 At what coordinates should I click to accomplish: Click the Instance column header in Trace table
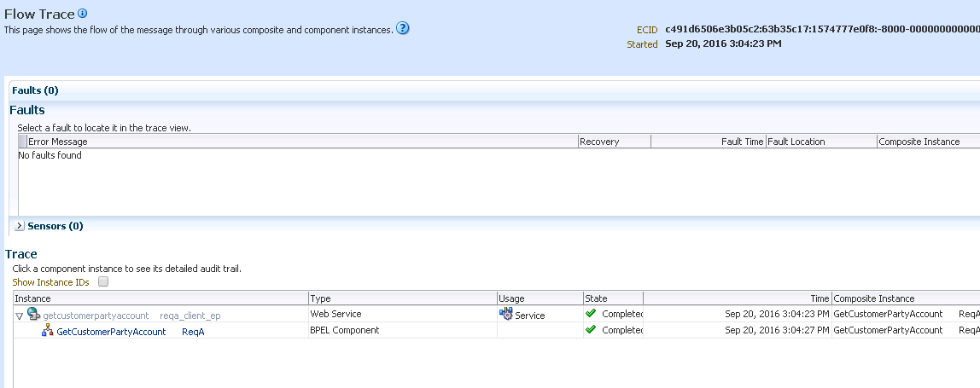point(160,298)
